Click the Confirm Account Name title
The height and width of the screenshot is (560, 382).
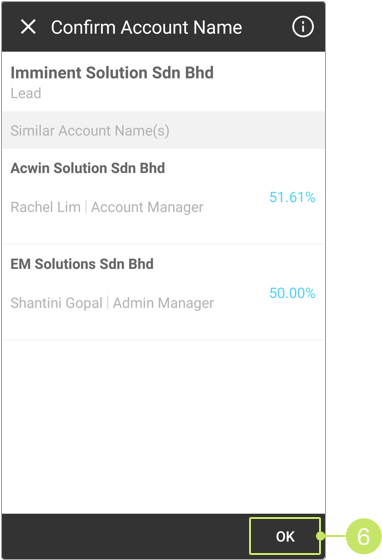146,28
